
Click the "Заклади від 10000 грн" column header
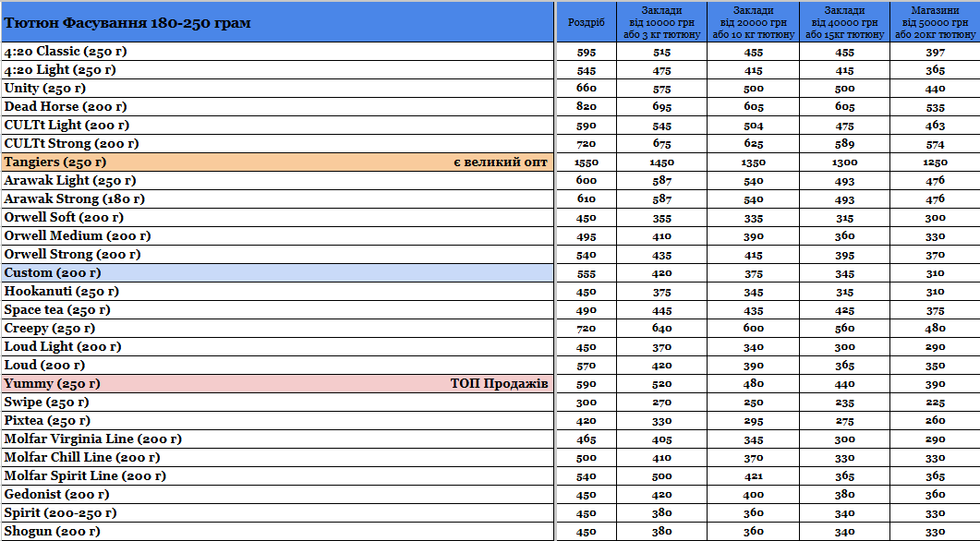(x=662, y=22)
